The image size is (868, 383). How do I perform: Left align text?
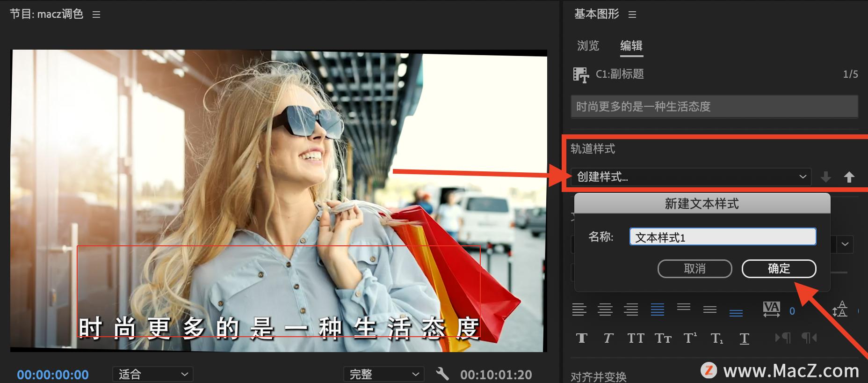(579, 309)
